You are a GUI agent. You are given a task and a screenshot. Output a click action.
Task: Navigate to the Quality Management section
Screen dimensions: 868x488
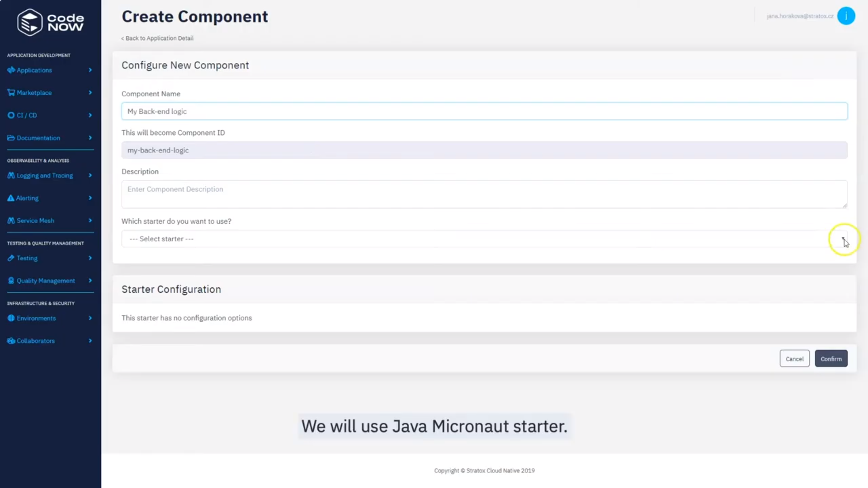point(45,281)
